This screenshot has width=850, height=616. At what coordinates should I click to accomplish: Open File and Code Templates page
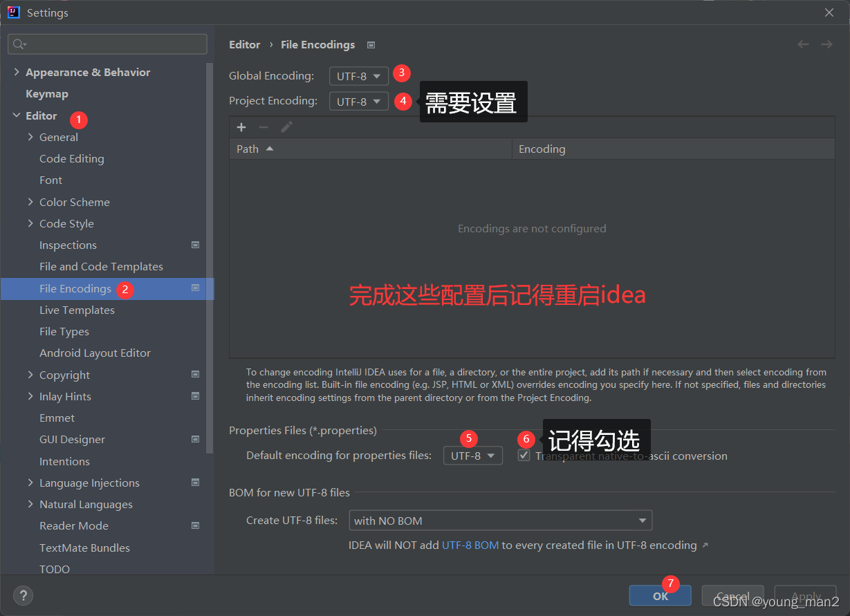click(x=101, y=266)
